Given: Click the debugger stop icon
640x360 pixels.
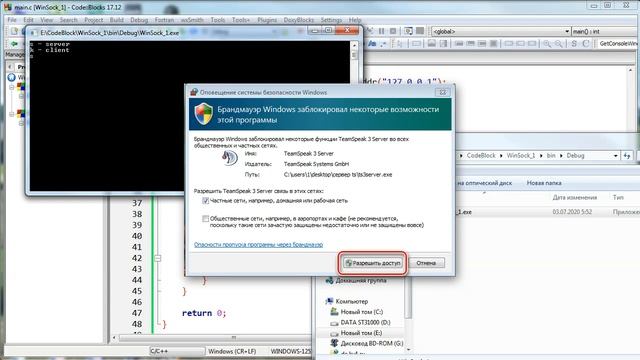Looking at the screenshot, I should tap(393, 31).
